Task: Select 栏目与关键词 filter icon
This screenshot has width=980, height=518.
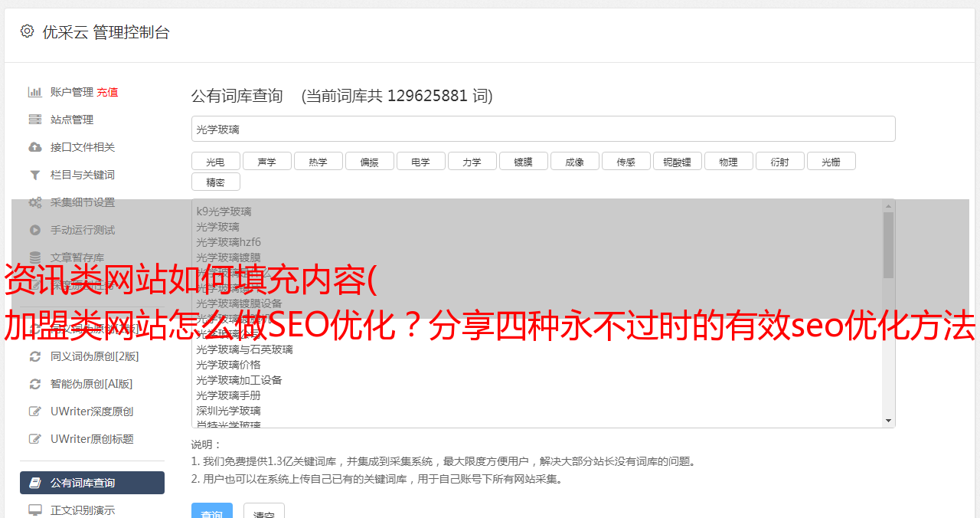Action: point(35,175)
